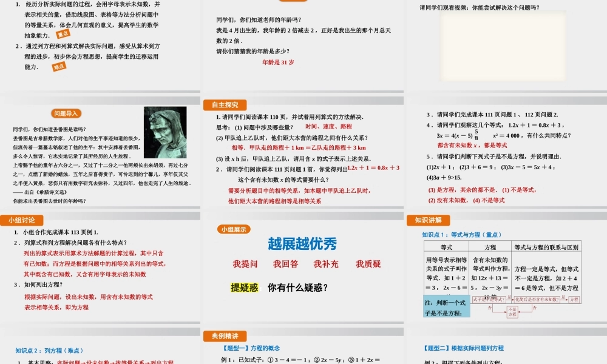Select the text 请同学们观看视频：你能尝试解决这个问题吗？
The width and height of the screenshot is (607, 364).
480,7
